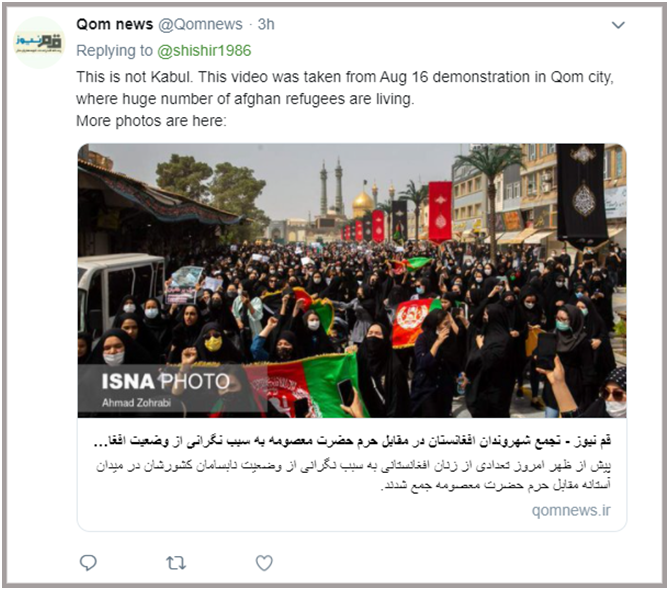This screenshot has width=669, height=590.
Task: Open @shishir1986 mentioned profile
Action: (204, 50)
